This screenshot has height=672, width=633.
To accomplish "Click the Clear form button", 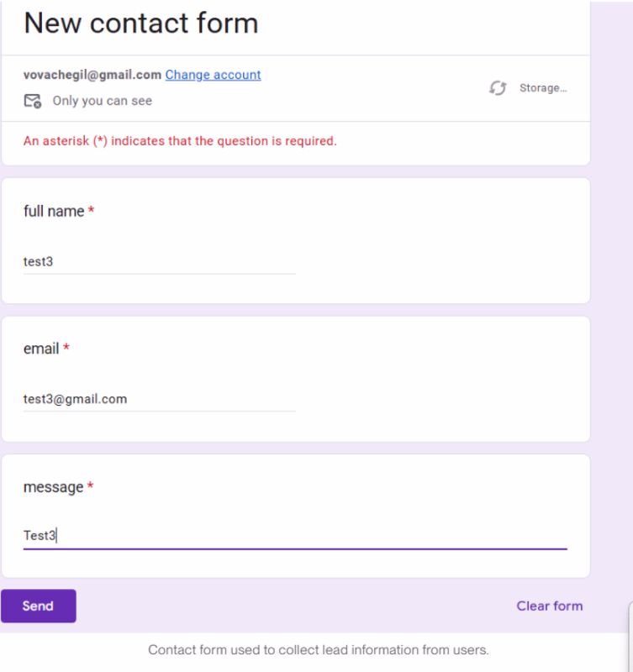I will coord(549,606).
